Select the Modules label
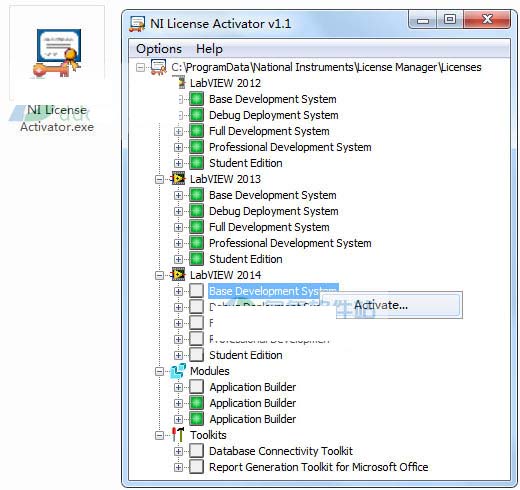520x490 pixels. pyautogui.click(x=210, y=371)
